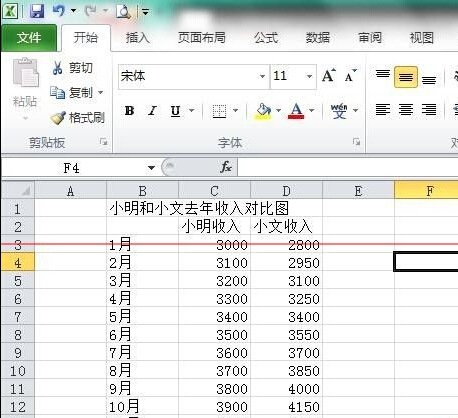This screenshot has height=418, width=458.
Task: Click the 小文收入 header cell
Action: coord(286,226)
